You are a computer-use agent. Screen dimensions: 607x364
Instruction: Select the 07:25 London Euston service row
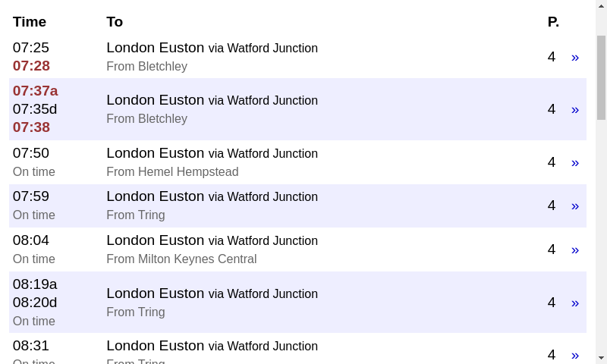(297, 57)
